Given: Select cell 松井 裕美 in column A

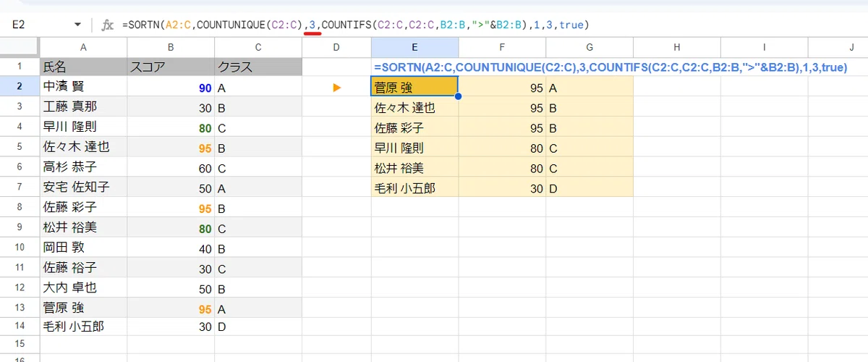Looking at the screenshot, I should (83, 227).
